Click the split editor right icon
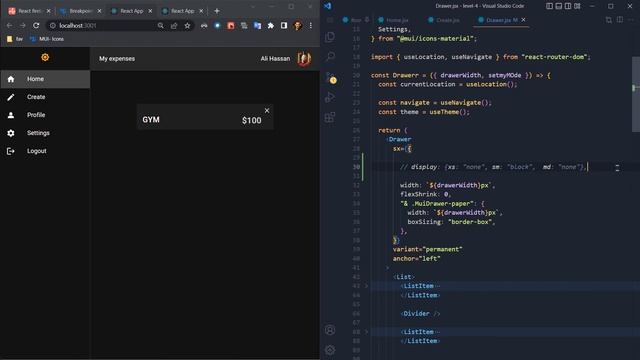 click(x=620, y=20)
